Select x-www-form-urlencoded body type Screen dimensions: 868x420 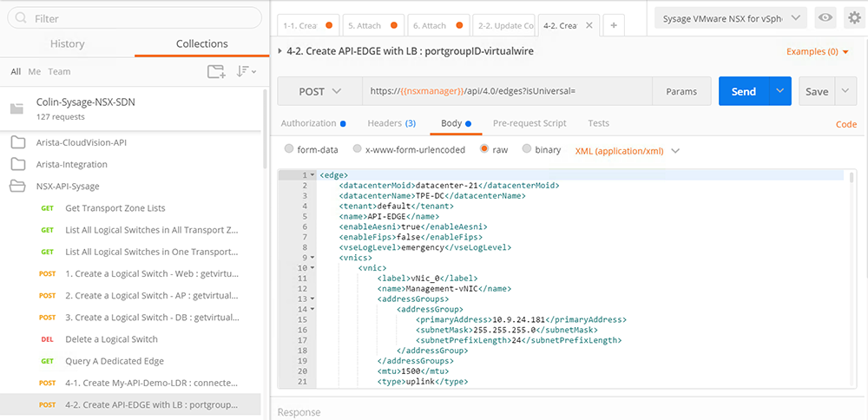coord(357,149)
